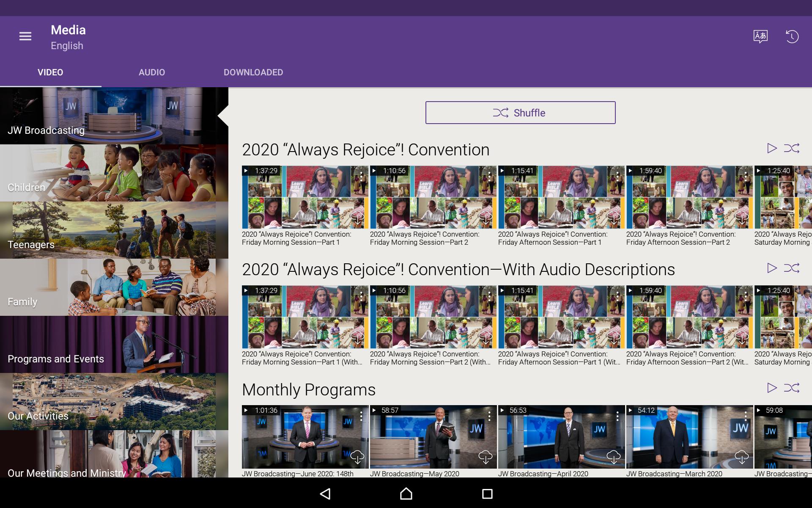Open the hamburger navigation menu
This screenshot has width=812, height=508.
[x=25, y=36]
